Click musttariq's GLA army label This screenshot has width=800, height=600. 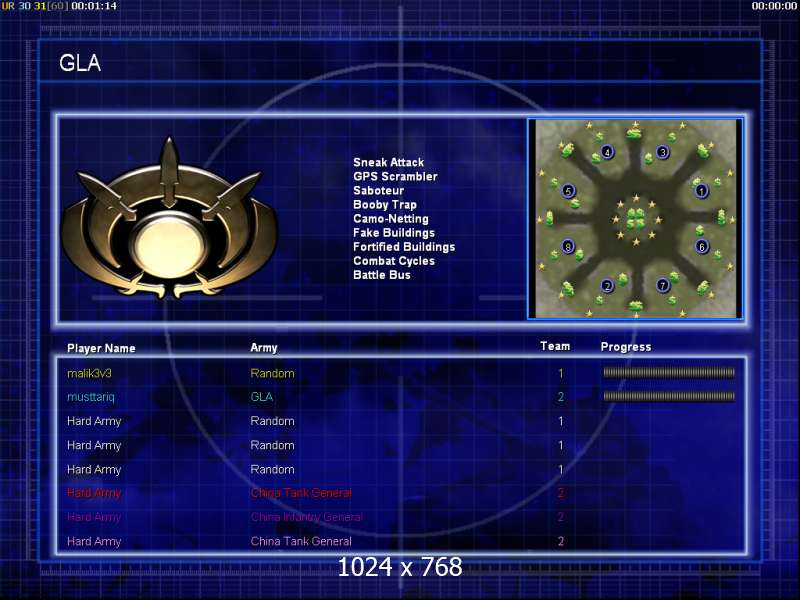[262, 397]
